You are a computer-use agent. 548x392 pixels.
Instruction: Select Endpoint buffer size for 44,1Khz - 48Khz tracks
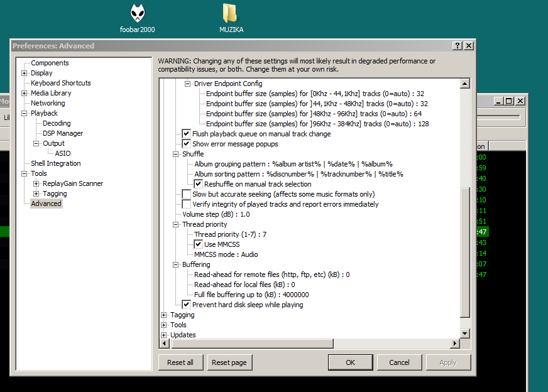317,104
